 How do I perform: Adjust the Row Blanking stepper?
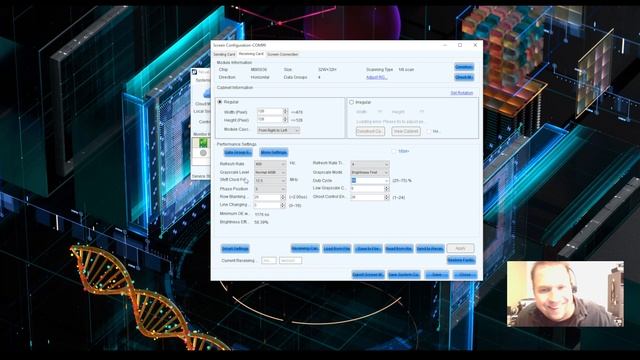pos(282,197)
